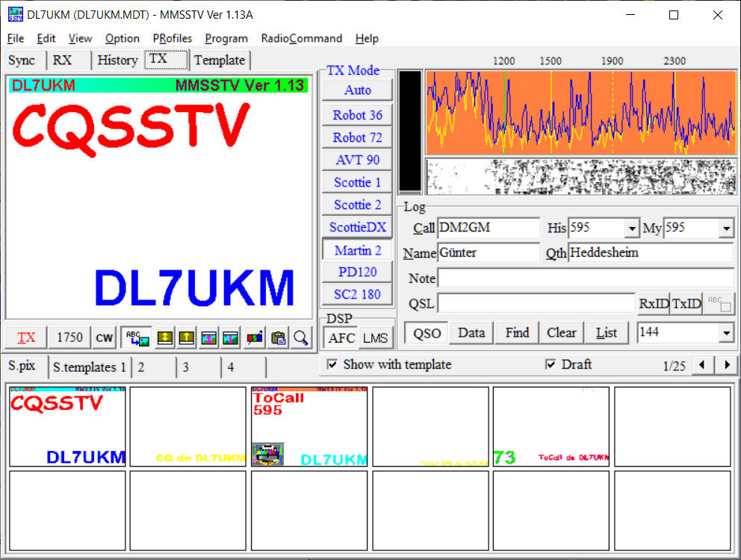Open the 144 band dropdown

click(726, 333)
